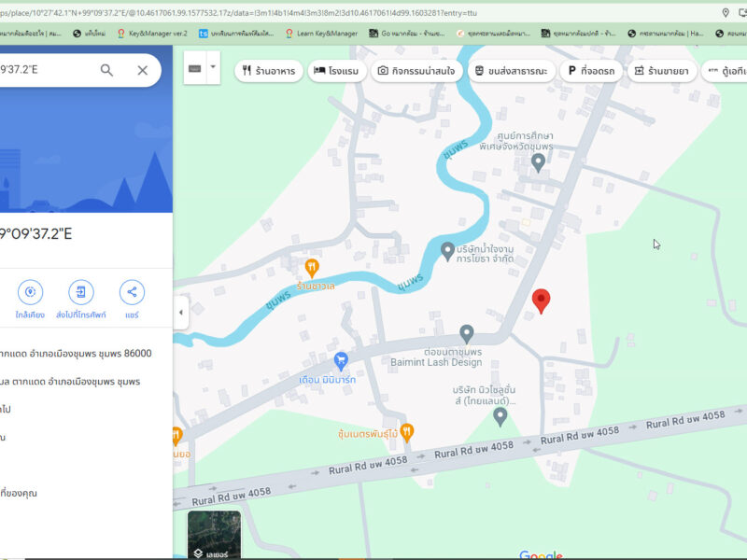Click the blue shopping cart map marker
Screen dimensions: 747x560
(x=341, y=359)
